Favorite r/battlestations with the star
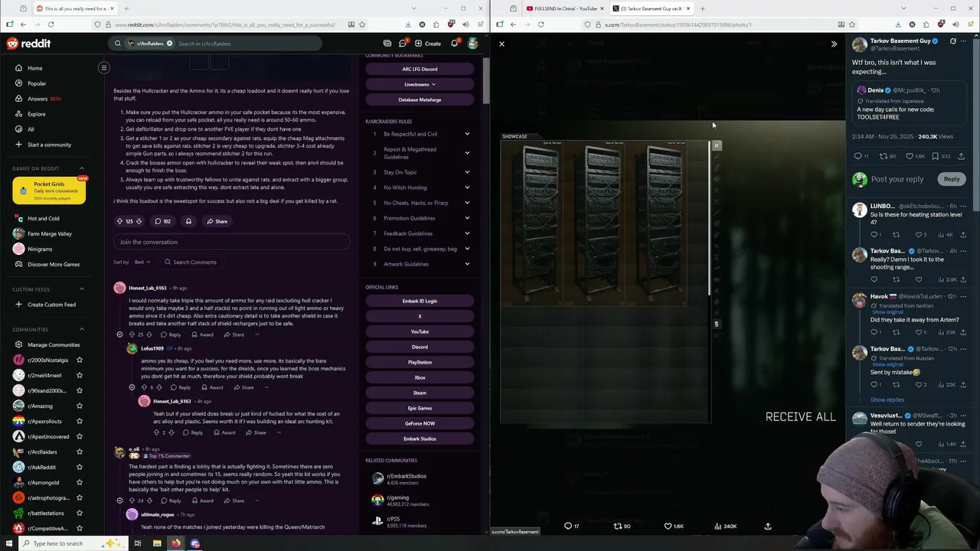Viewport: 980px width, 551px height. click(80, 513)
